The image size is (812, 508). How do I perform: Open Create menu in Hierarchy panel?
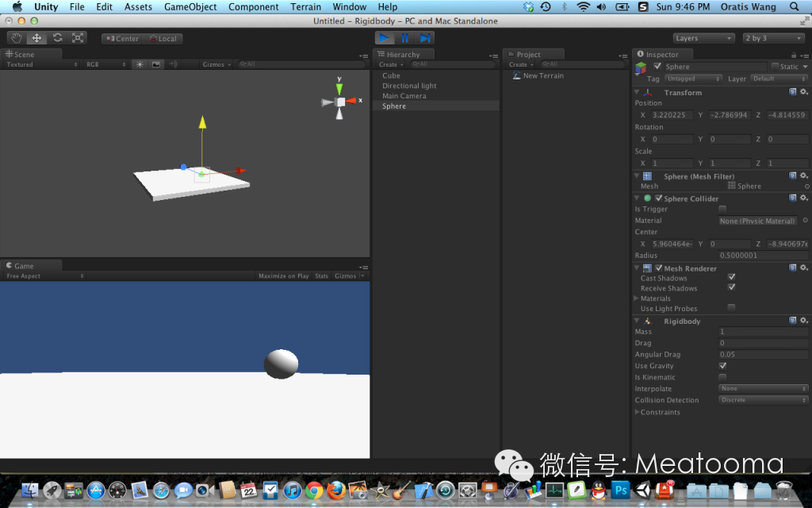[391, 64]
